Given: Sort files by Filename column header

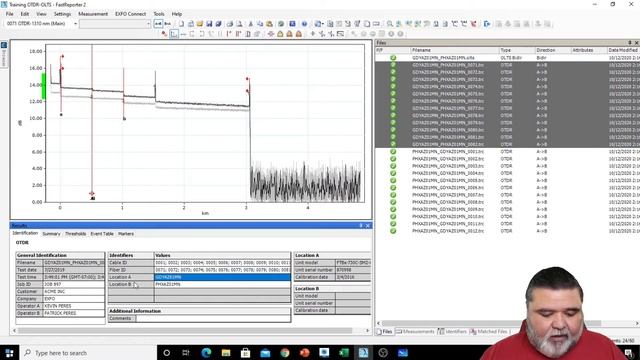Looking at the screenshot, I should 455,50.
